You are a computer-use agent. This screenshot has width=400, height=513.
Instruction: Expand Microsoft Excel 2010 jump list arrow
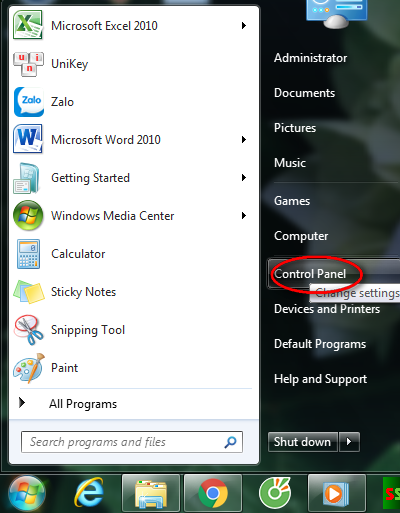tap(244, 26)
